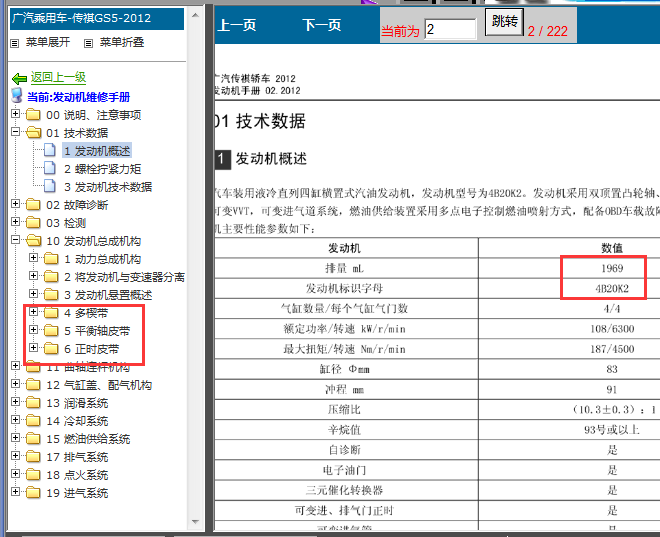Expand the 12 气缸盖、配气机构 node

tap(16, 383)
